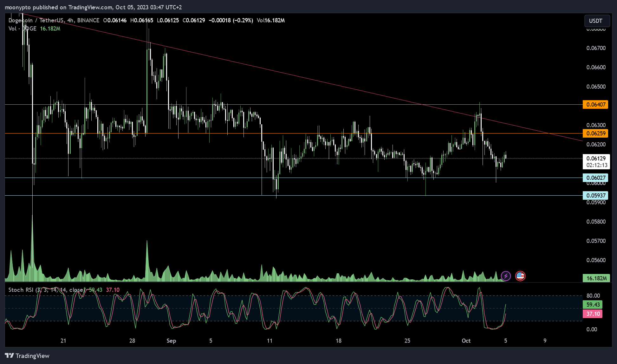Click the orange 0.06407 price label
Viewport: 617px width, 364px height.
(595, 105)
